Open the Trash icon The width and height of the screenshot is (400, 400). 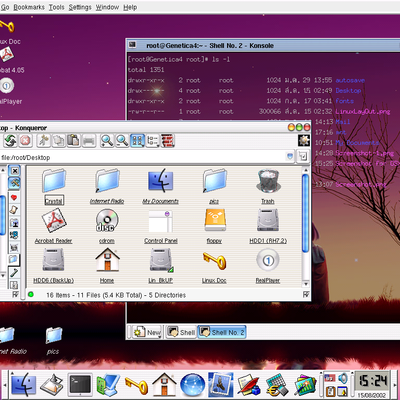[x=268, y=186]
